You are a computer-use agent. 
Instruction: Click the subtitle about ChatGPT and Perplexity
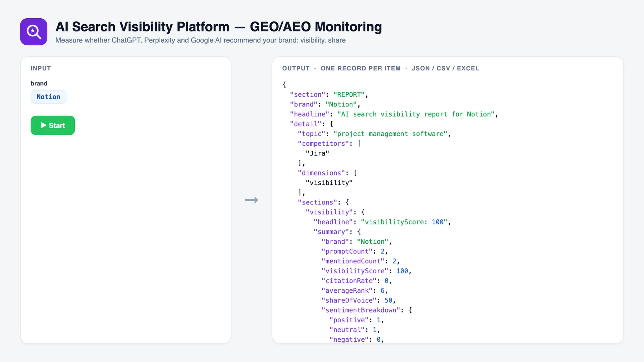(200, 40)
